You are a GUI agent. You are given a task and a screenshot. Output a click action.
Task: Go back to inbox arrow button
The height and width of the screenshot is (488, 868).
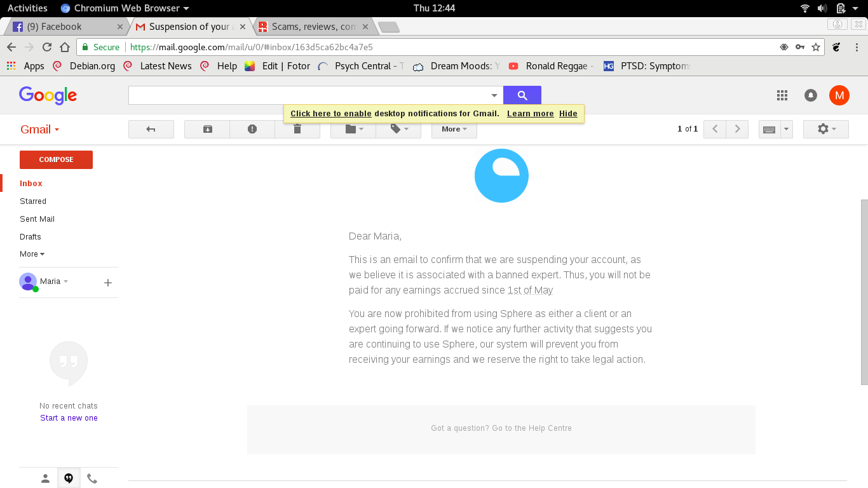tap(151, 129)
